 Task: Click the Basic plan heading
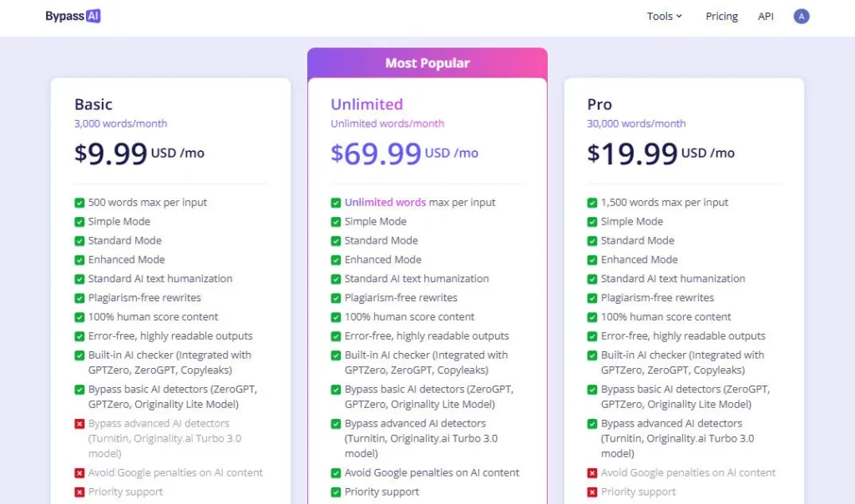click(94, 104)
